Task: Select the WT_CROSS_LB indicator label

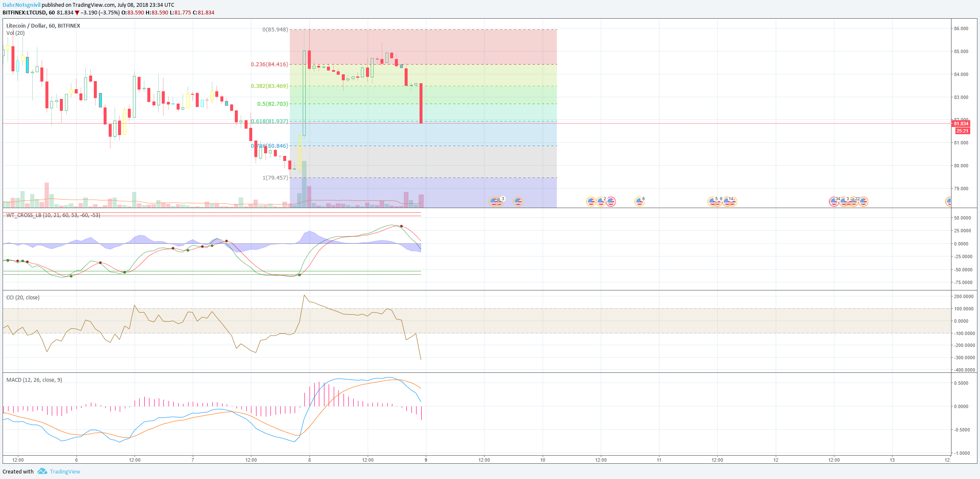Action: click(x=53, y=215)
